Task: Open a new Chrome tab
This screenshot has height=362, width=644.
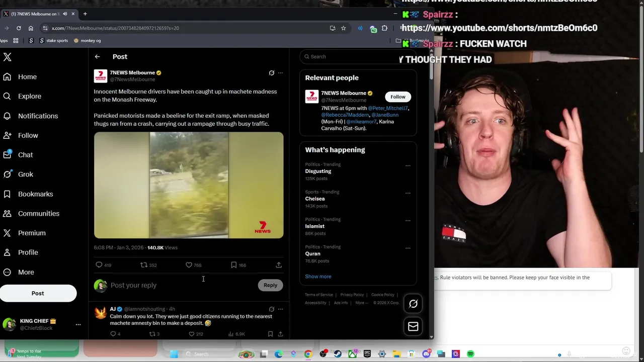Action: (x=85, y=14)
